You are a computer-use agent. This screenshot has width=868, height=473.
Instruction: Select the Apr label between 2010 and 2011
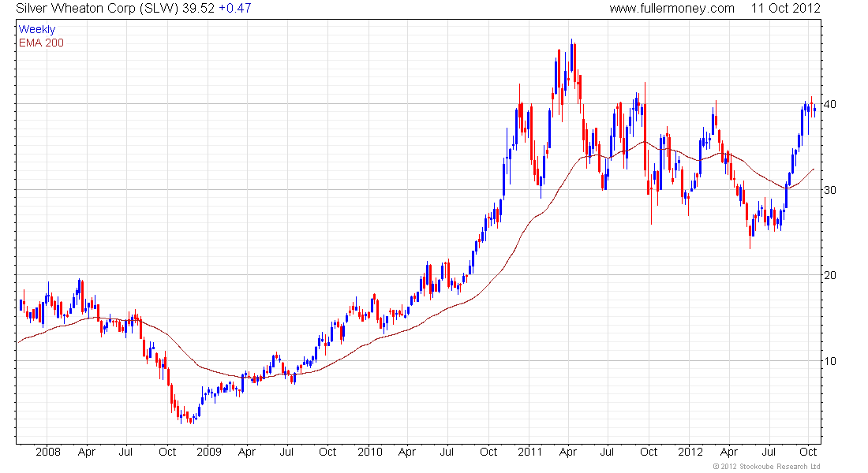407,452
